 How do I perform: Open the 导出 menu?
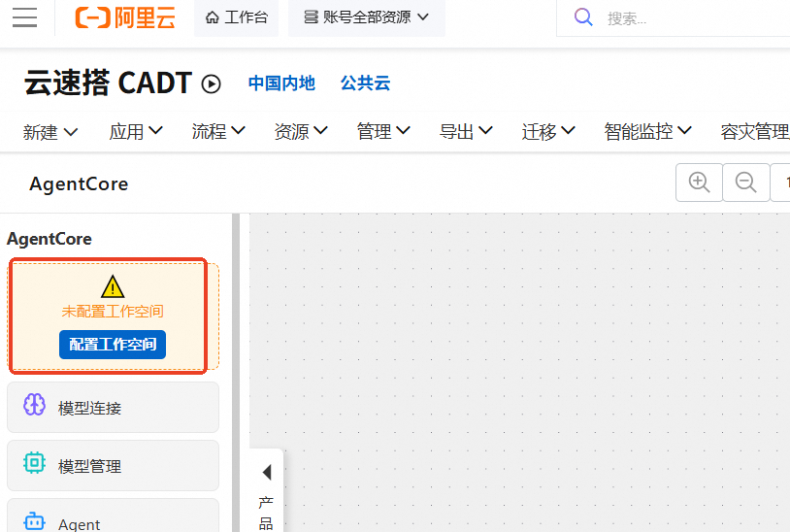tap(466, 132)
